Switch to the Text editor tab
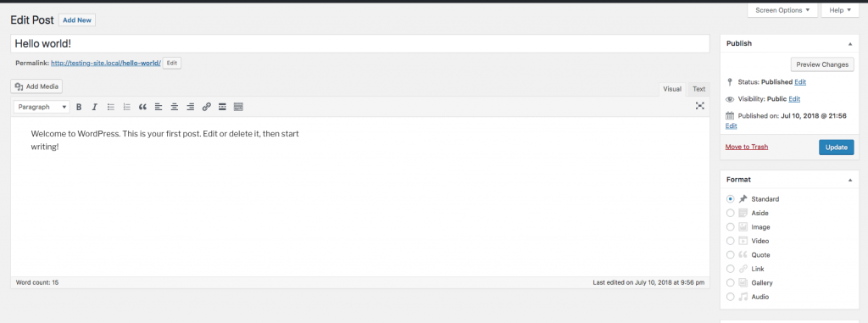 pos(698,89)
